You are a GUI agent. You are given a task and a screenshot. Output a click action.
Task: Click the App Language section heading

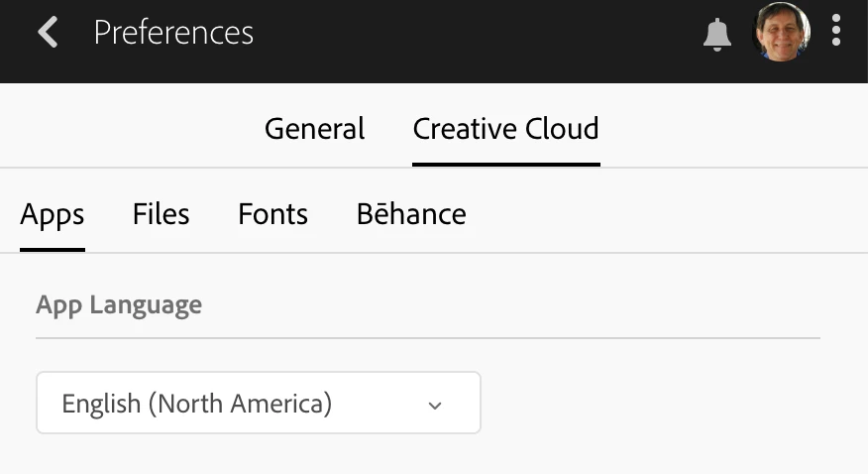119,304
